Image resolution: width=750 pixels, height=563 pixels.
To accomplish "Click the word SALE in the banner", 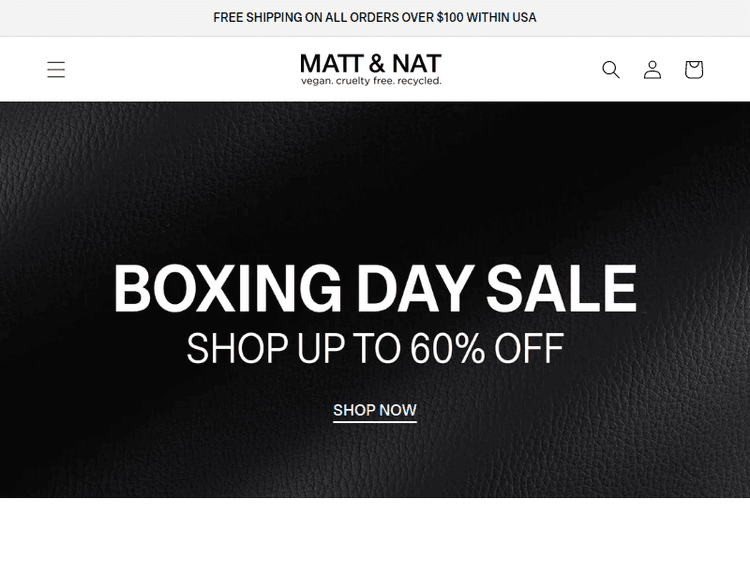I will pos(561,288).
